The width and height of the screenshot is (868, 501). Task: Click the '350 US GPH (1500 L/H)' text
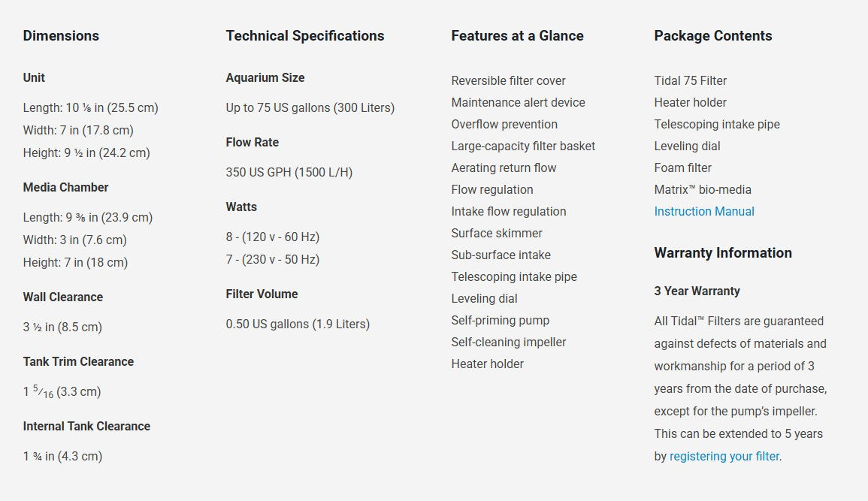(x=289, y=172)
